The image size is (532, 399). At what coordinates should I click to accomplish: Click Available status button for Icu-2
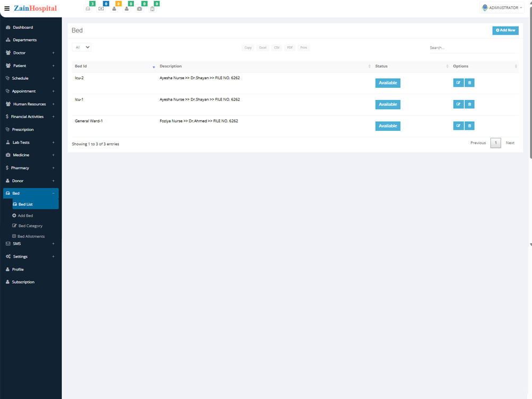coord(388,83)
